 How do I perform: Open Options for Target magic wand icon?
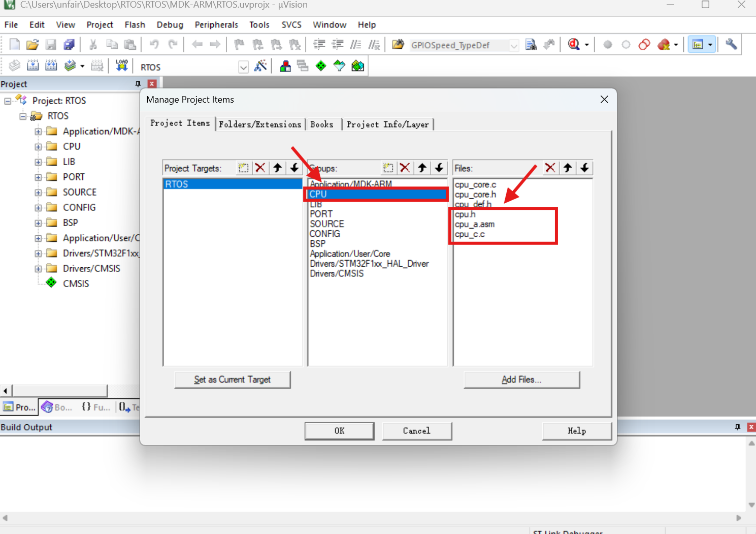[x=260, y=66]
